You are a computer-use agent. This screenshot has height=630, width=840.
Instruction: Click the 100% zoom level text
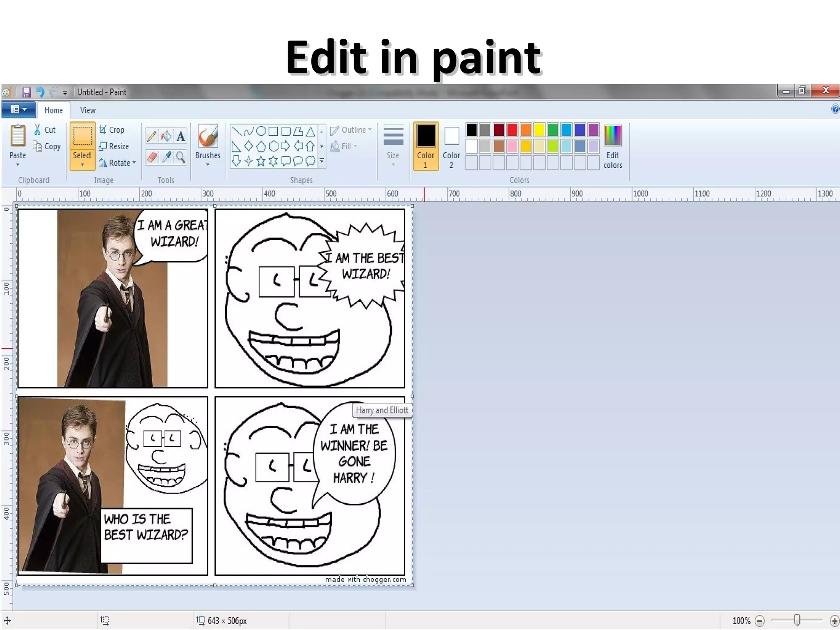click(x=742, y=621)
